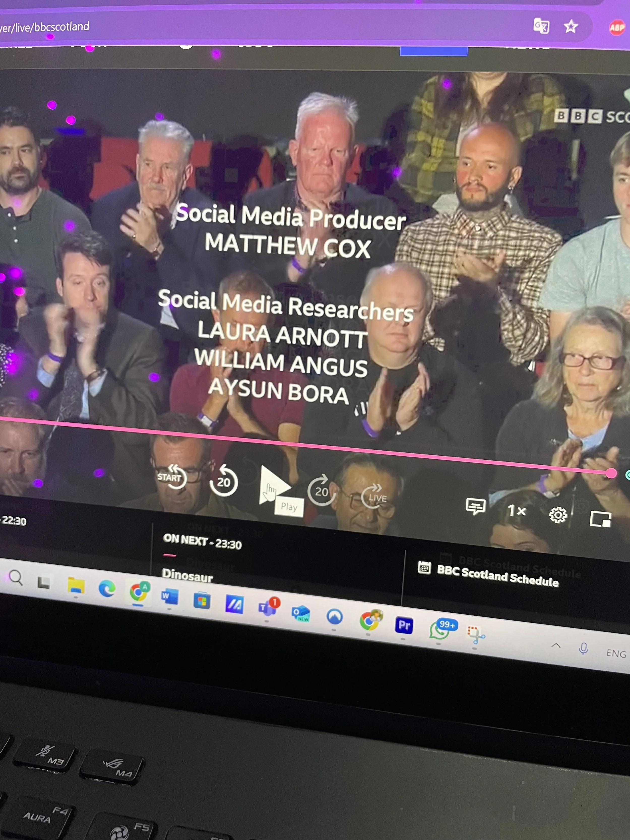This screenshot has width=630, height=840.
Task: Select the Dinosaur on-next programme
Action: 187,576
